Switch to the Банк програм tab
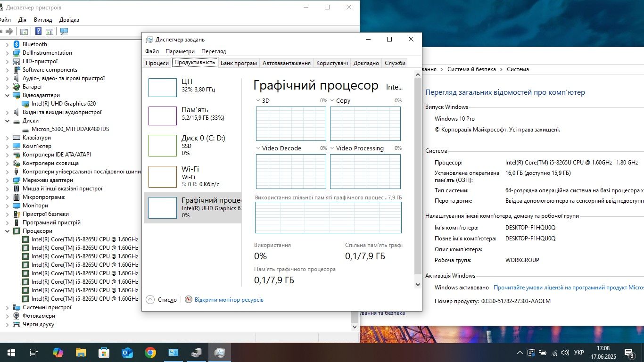 (239, 63)
